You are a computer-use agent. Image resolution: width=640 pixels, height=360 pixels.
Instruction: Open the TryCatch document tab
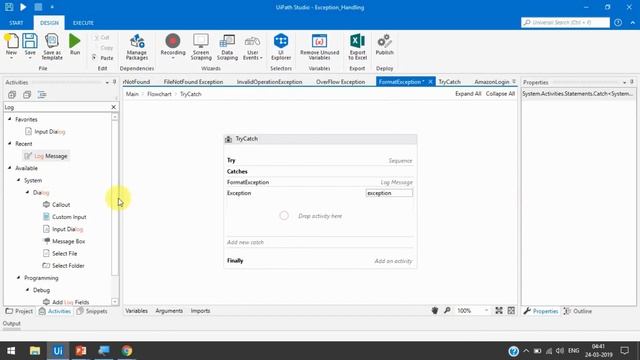[449, 82]
